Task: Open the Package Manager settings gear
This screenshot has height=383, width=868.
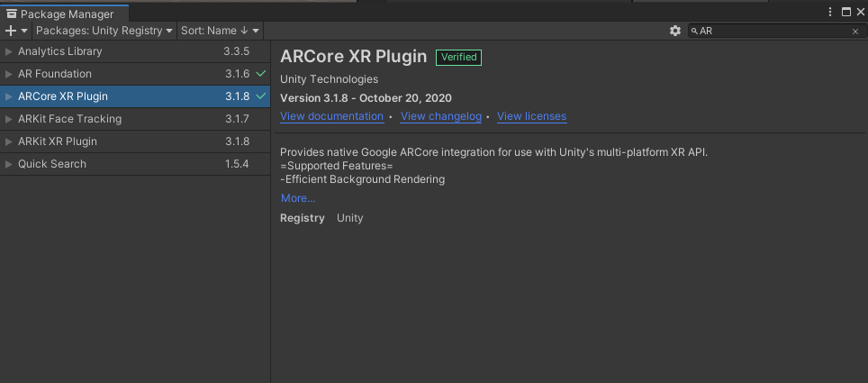Action: 674,31
